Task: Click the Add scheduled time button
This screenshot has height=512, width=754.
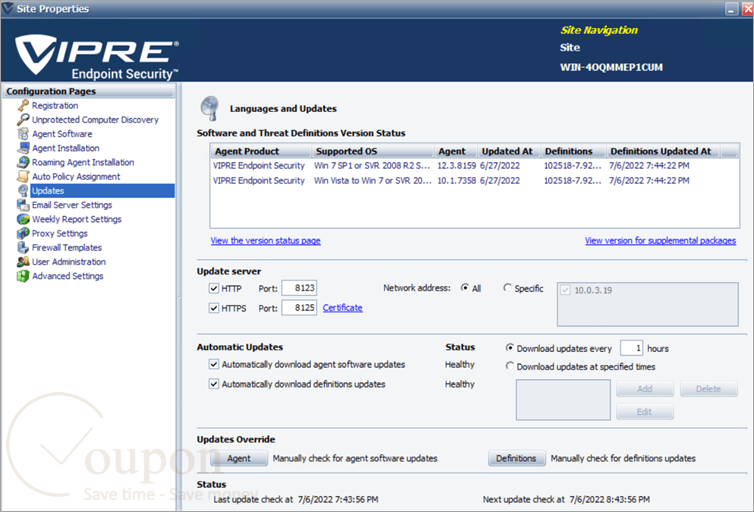Action: pos(645,388)
